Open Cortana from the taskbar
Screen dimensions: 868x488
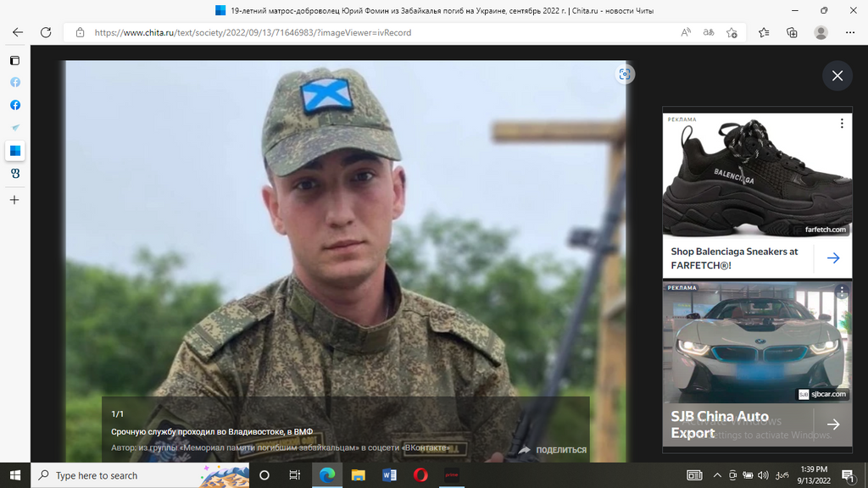[x=264, y=475]
